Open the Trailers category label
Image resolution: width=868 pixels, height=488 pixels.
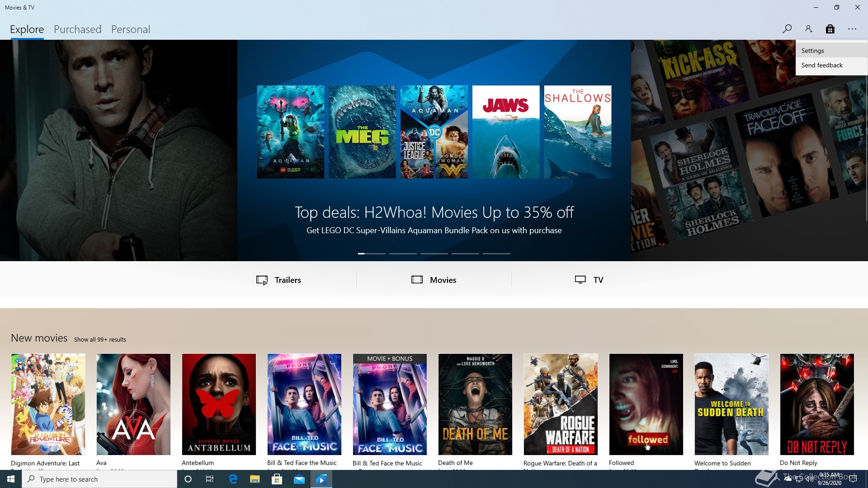tap(288, 280)
